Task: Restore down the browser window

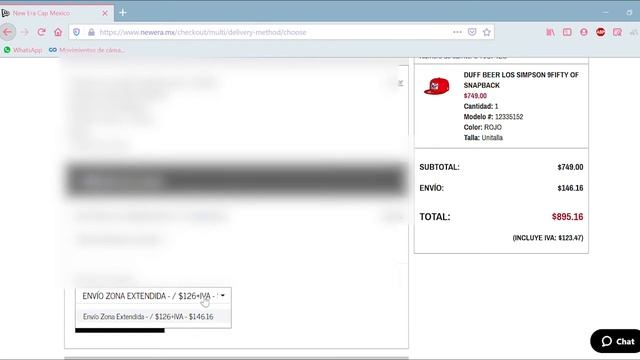Action: click(629, 13)
